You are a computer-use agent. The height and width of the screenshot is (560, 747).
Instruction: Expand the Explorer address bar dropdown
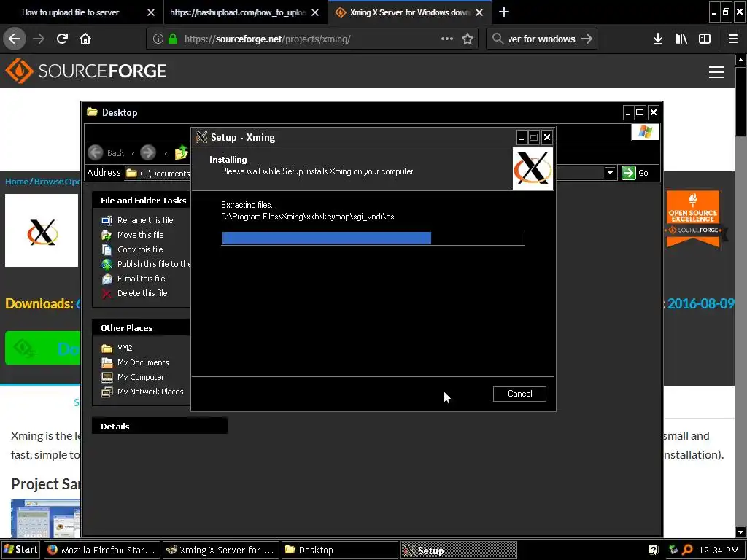tap(610, 173)
